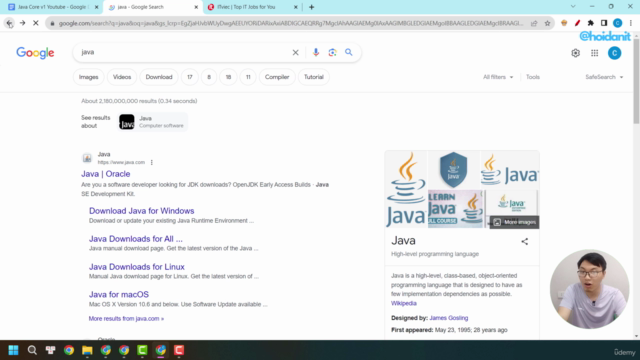Click the padlock site info icon

(52, 24)
